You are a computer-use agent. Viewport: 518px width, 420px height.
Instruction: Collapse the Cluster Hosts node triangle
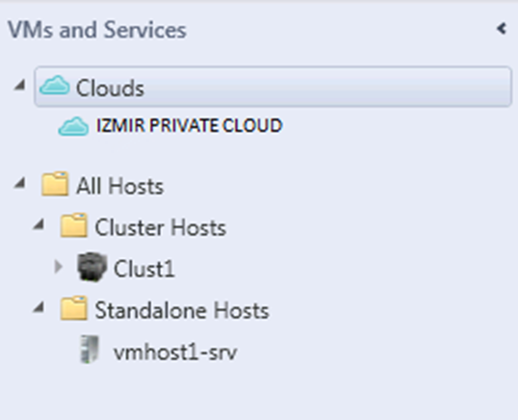[x=39, y=224]
